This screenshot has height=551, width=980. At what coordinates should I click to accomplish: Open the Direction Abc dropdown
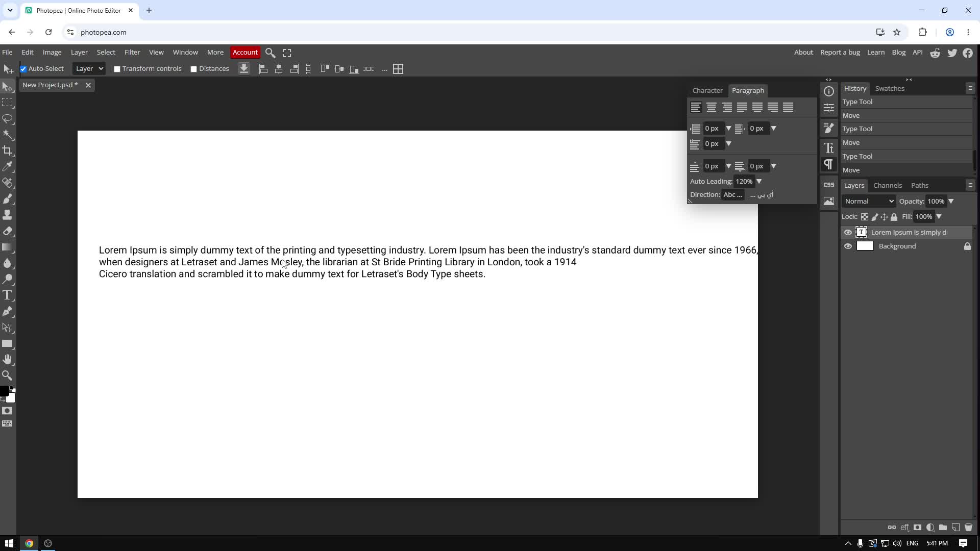click(x=733, y=195)
